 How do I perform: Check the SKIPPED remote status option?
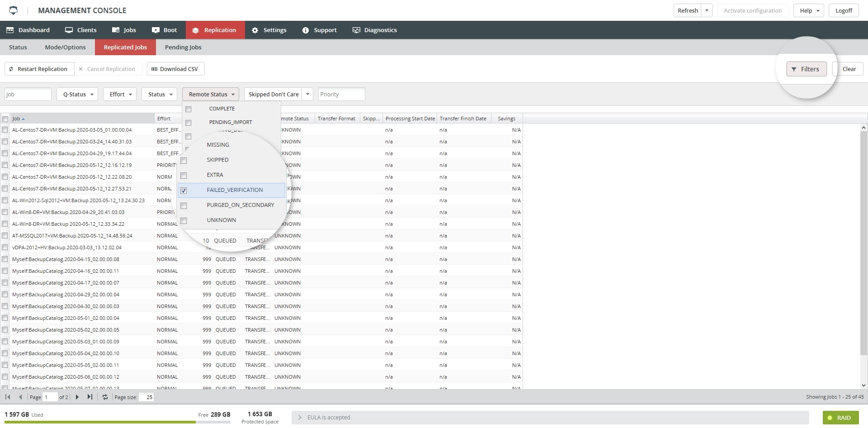click(x=184, y=161)
